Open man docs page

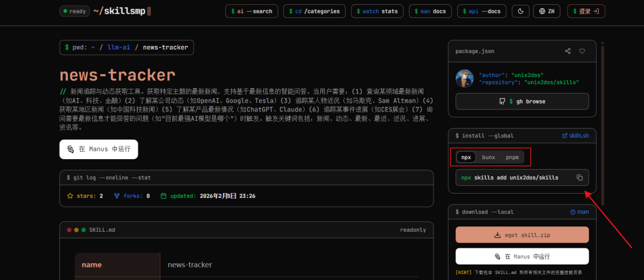(x=431, y=11)
